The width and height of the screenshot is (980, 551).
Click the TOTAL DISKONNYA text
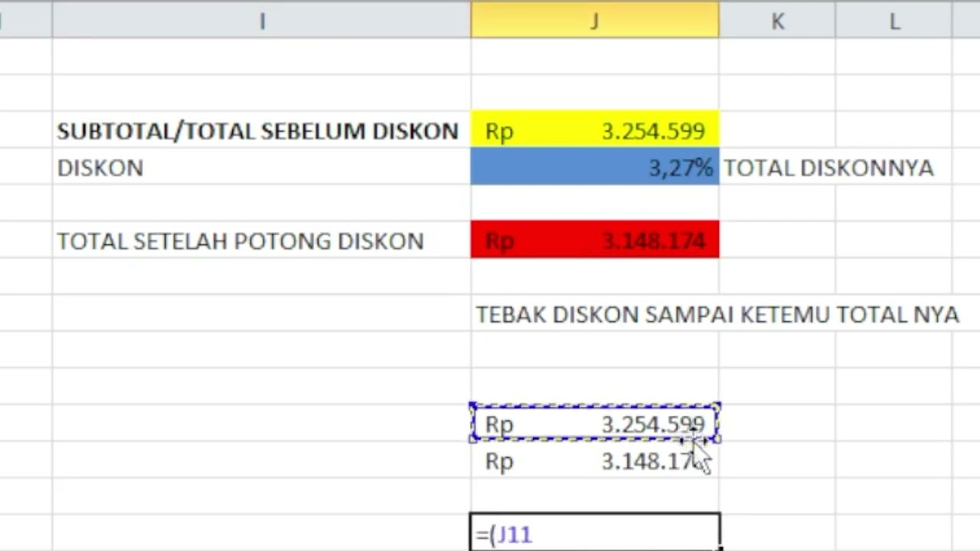[x=828, y=168]
